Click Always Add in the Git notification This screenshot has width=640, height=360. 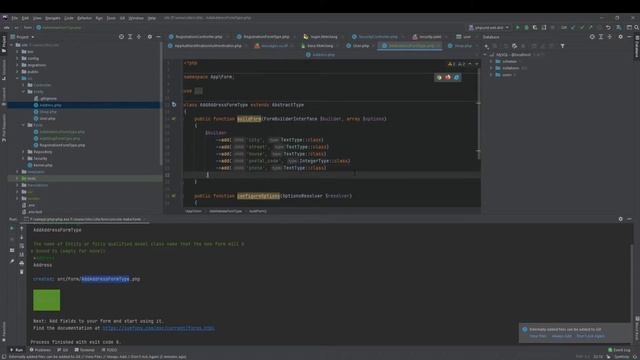[x=561, y=336]
